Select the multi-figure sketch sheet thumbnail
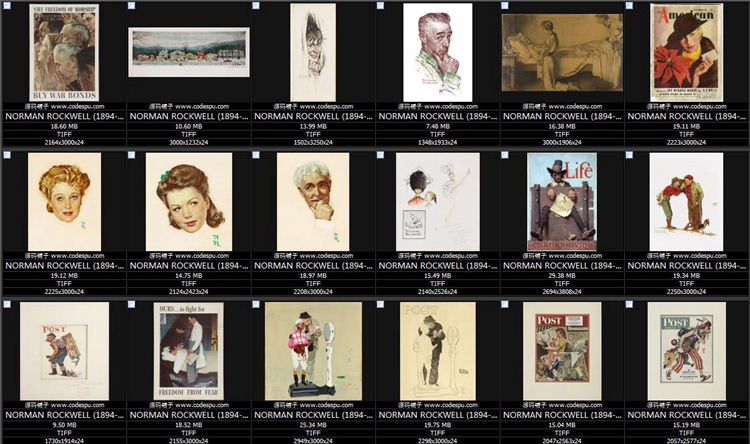This screenshot has width=750, height=444. (x=438, y=202)
